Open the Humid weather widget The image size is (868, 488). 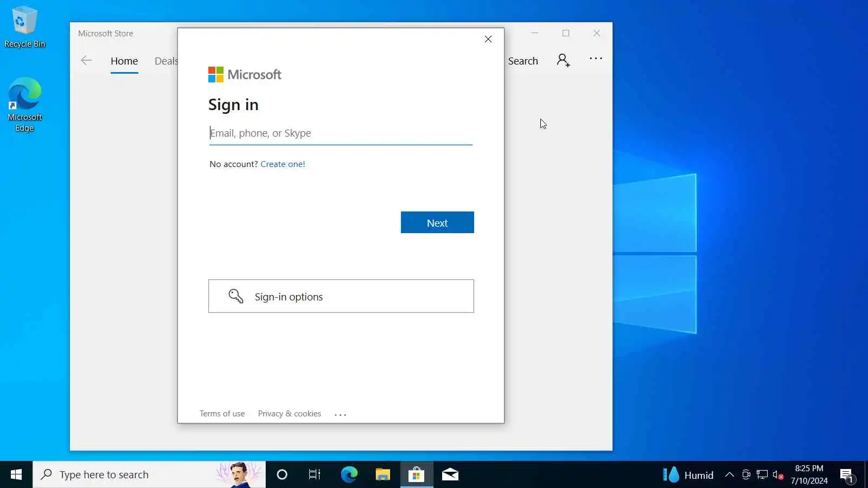click(x=688, y=474)
